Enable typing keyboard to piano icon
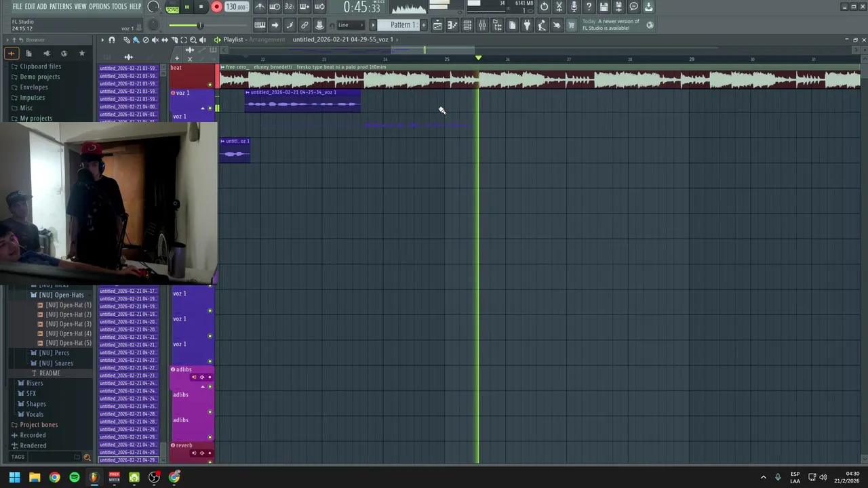Screen dimensions: 868x488 point(260,25)
